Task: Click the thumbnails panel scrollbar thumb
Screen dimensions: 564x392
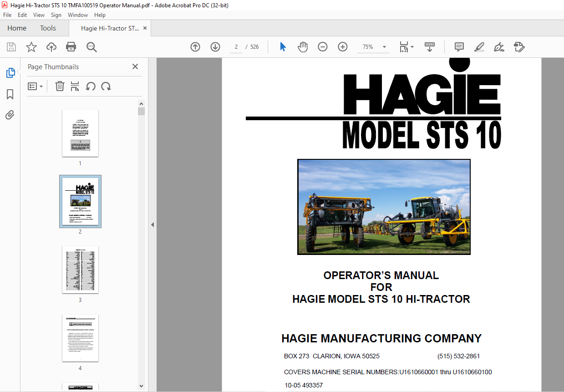Action: click(141, 112)
